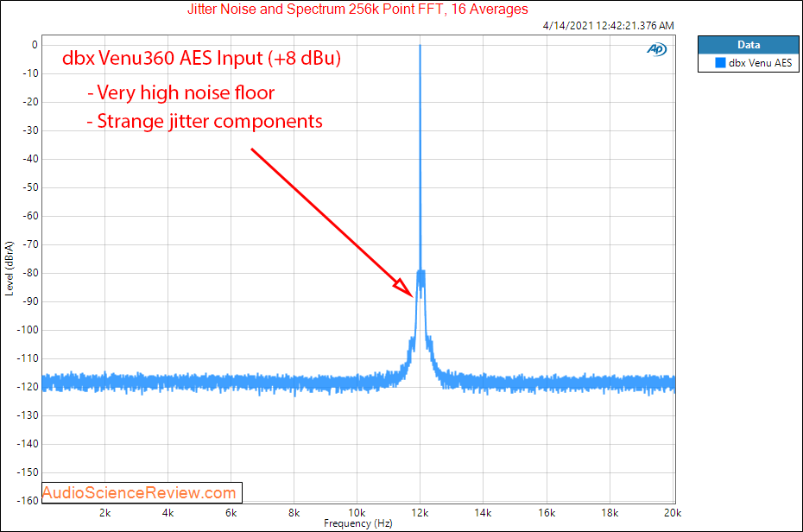Viewport: 803px width, 532px height.
Task: Click the -40 level tick label
Action: (30, 159)
